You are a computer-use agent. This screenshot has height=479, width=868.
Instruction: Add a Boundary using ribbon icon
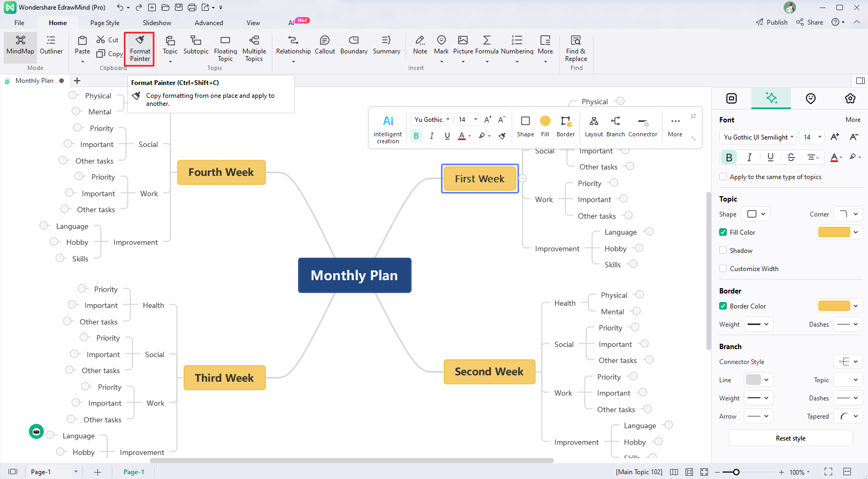coord(354,45)
